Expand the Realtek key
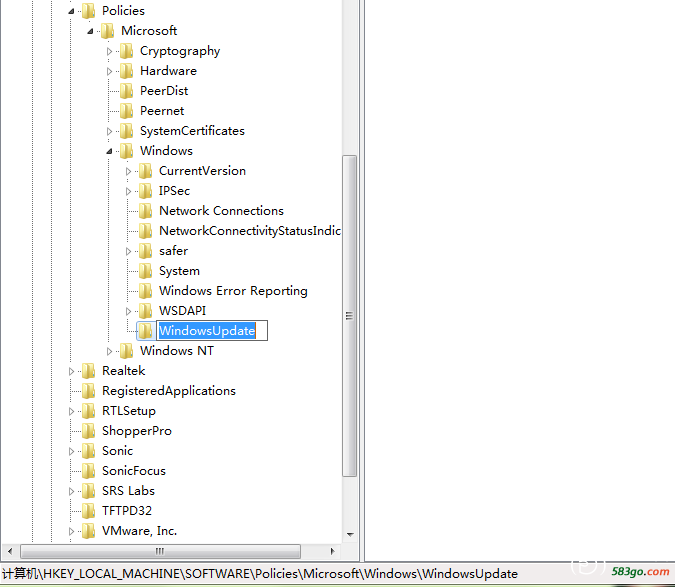Viewport: 675px width, 587px height. [x=71, y=371]
